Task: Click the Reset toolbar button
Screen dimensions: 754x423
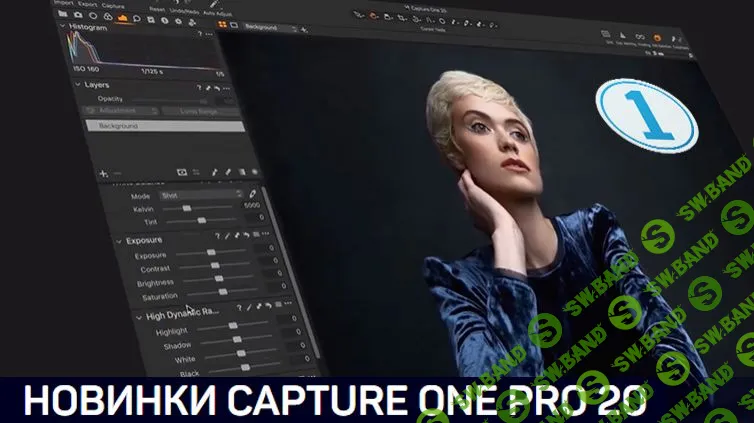Action: [x=157, y=9]
